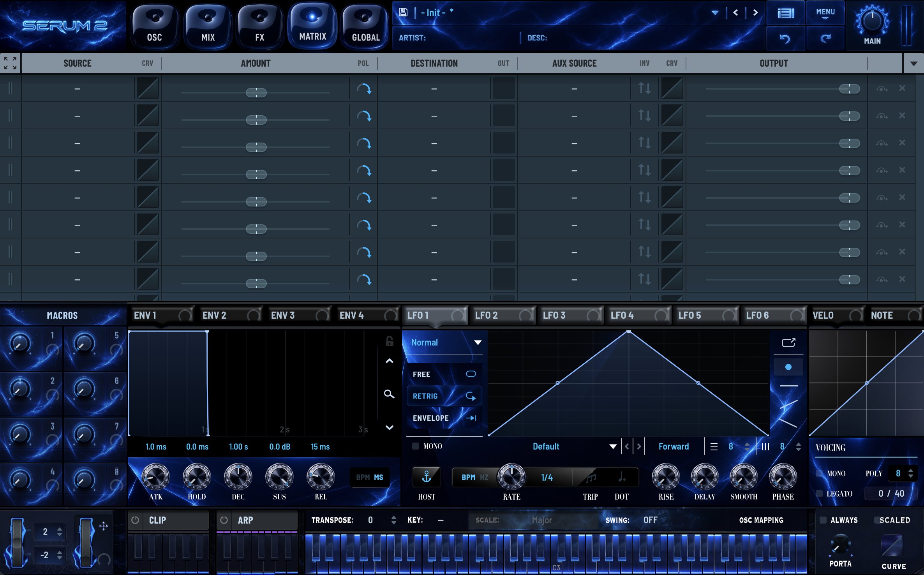Click the ARTIST name field
The height and width of the screenshot is (575, 924).
coord(458,38)
